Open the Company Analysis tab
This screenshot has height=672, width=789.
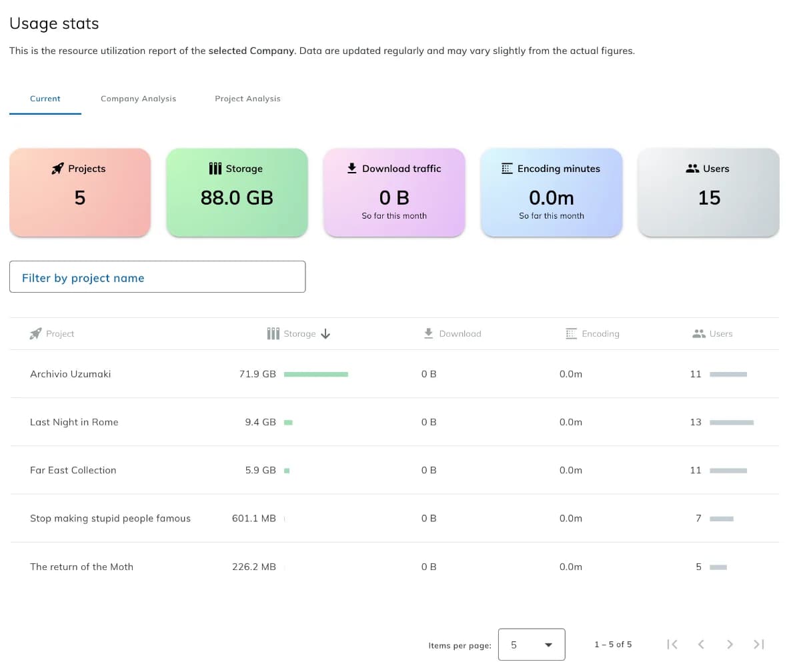pos(138,99)
